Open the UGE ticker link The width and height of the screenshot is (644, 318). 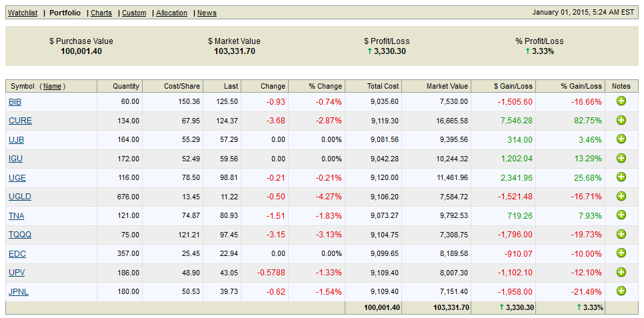17,177
